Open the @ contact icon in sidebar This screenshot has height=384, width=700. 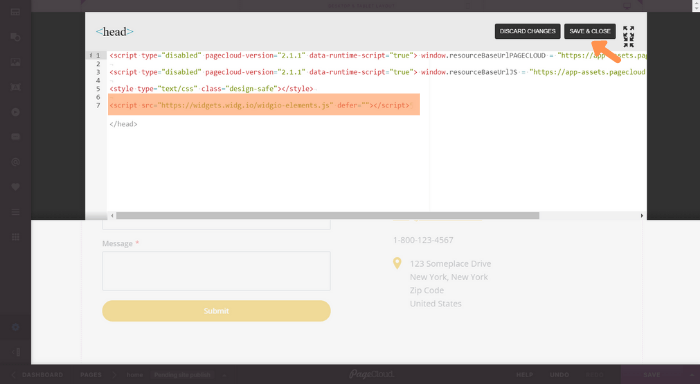click(x=15, y=162)
